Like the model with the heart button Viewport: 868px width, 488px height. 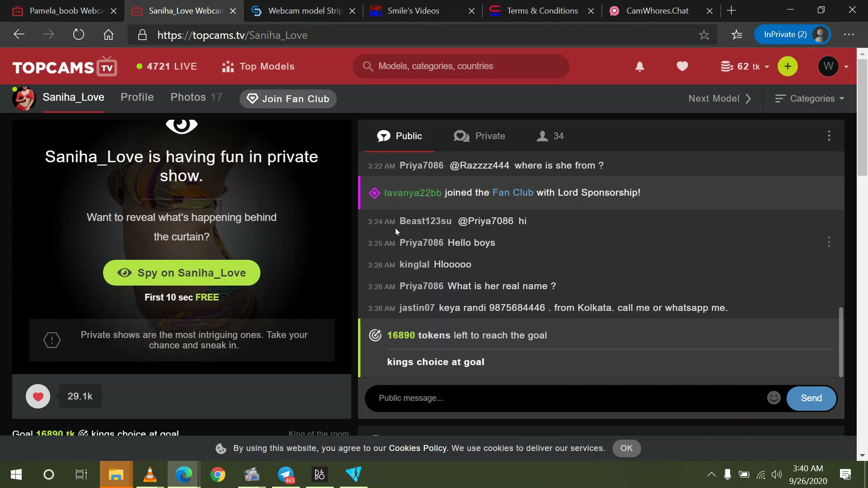pos(38,396)
